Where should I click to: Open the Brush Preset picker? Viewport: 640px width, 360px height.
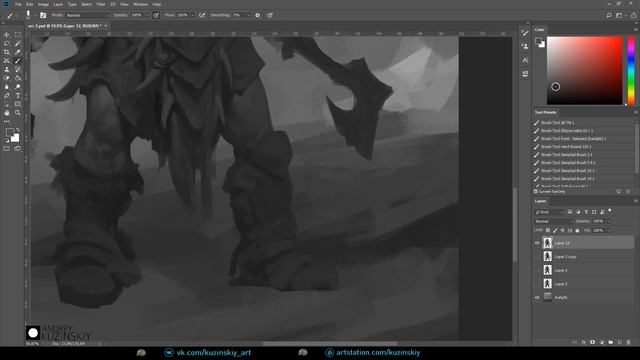[29, 15]
